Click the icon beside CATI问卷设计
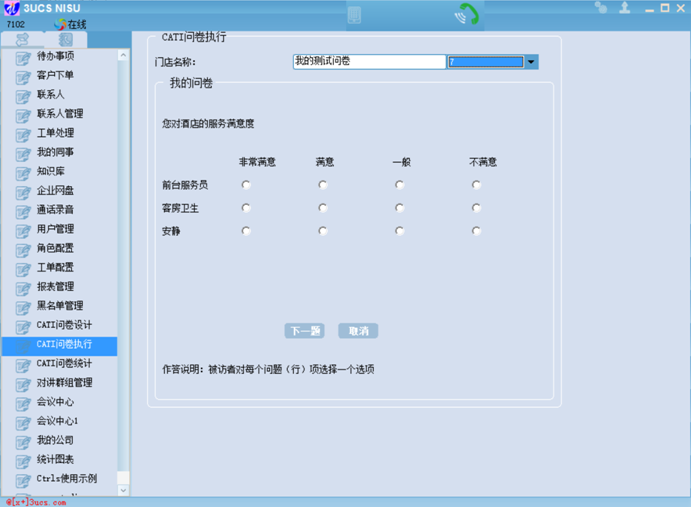 click(x=23, y=327)
